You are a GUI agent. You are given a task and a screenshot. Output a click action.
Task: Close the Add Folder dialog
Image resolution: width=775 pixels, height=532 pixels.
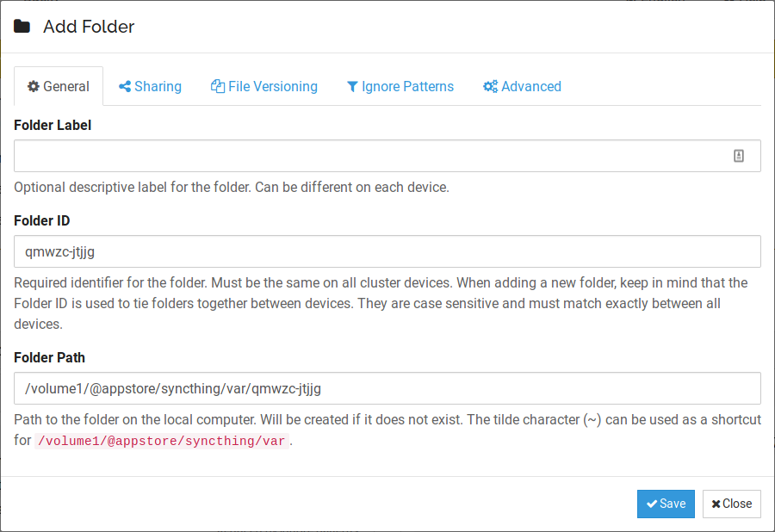click(731, 504)
